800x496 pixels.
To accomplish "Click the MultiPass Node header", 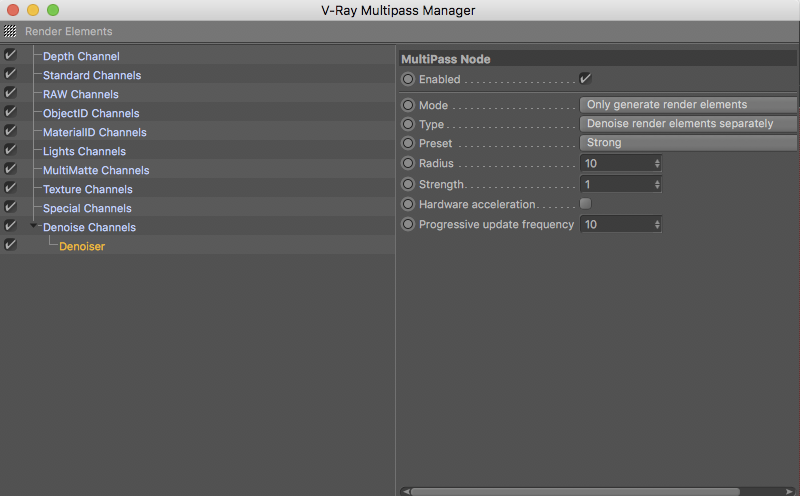I will (x=598, y=59).
